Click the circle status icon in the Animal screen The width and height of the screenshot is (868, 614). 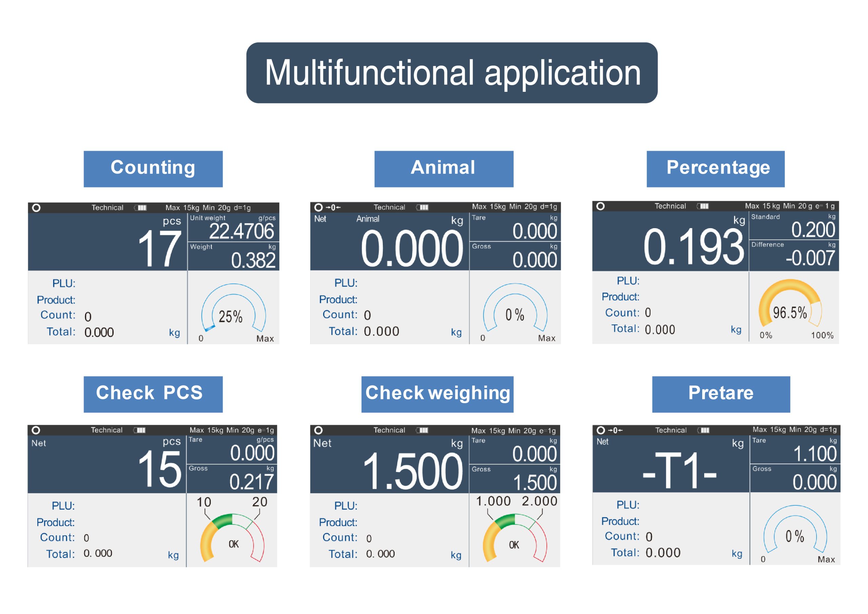tap(318, 207)
